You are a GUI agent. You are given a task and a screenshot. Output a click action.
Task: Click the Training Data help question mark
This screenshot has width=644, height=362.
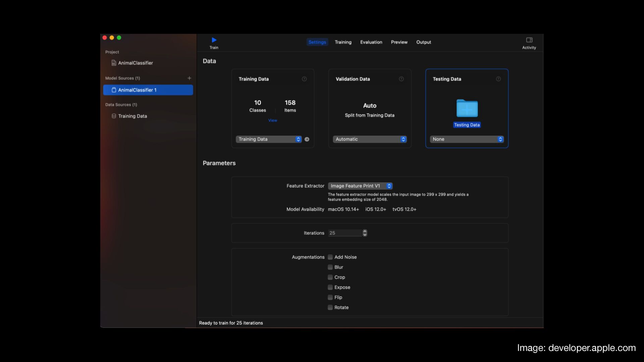click(x=304, y=79)
